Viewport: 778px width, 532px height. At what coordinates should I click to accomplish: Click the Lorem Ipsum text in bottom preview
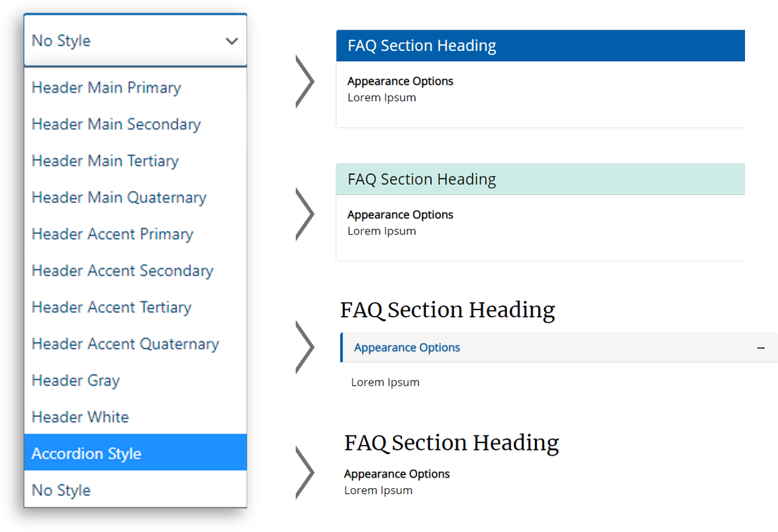378,490
